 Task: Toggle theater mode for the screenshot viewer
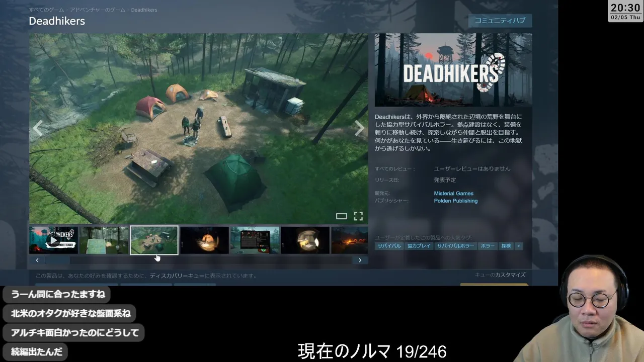tap(342, 216)
